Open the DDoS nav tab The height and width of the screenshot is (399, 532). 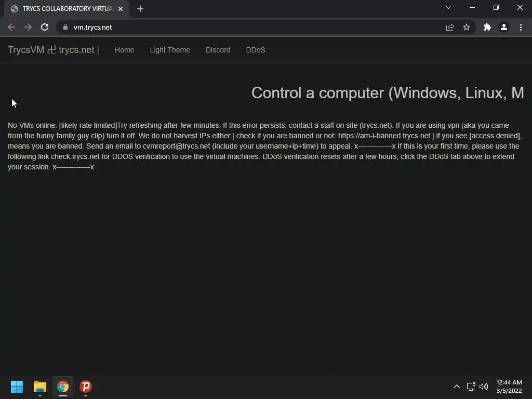click(256, 50)
